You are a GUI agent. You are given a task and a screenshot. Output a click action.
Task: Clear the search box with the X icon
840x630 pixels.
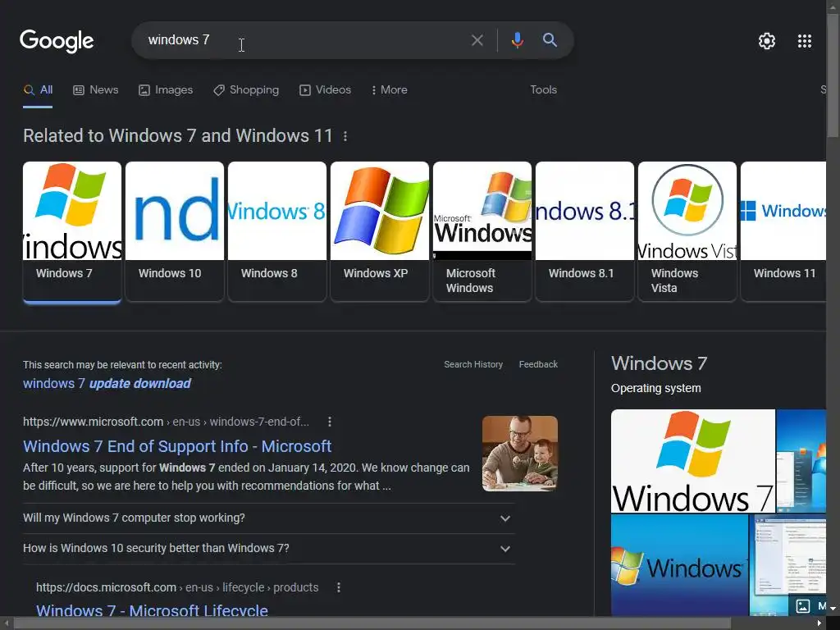[477, 40]
